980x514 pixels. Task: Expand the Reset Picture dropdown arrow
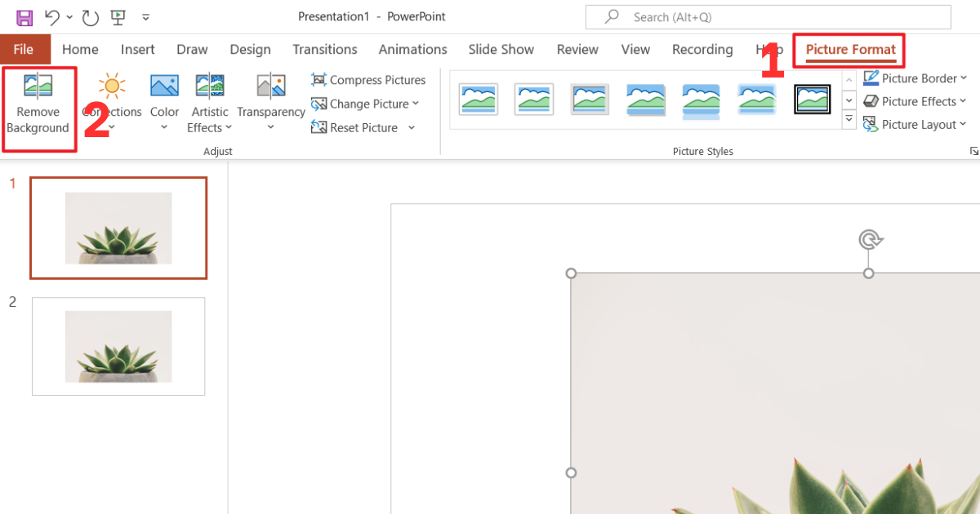(412, 127)
